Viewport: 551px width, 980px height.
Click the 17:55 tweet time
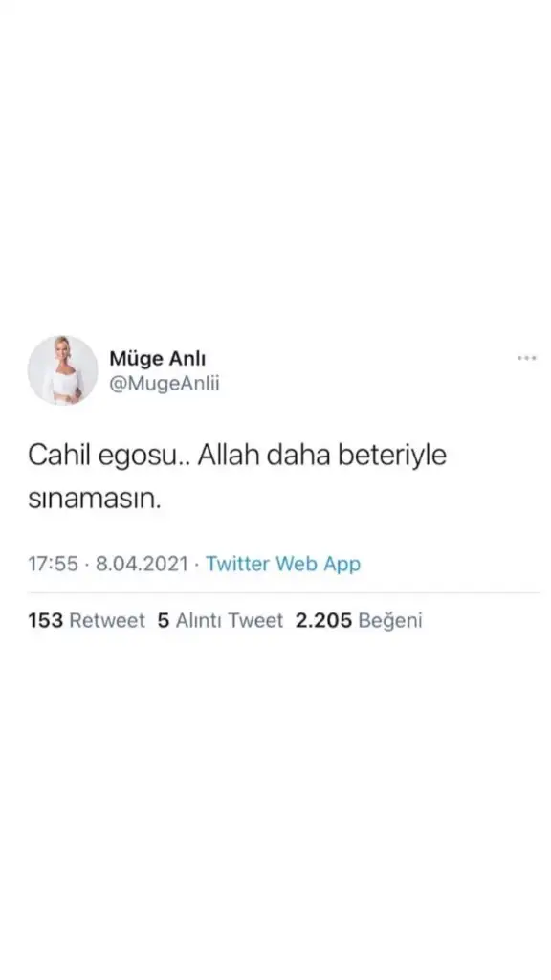pos(54,564)
